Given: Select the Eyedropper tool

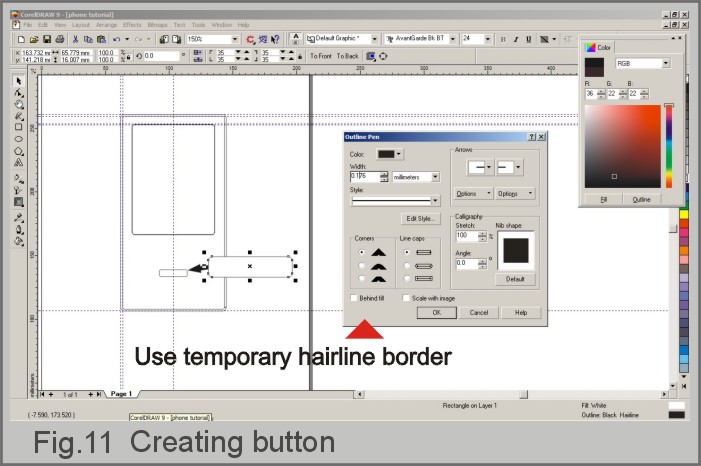Looking at the screenshot, I should click(18, 218).
